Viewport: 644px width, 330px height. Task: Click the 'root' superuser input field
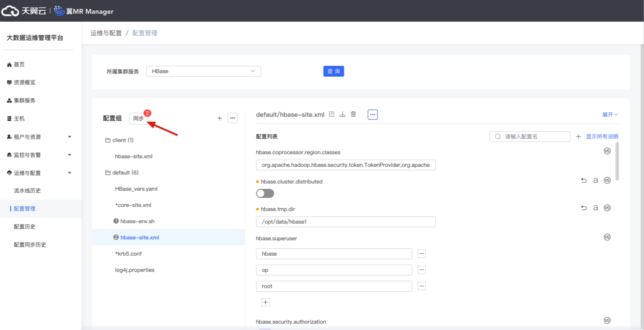tap(334, 286)
